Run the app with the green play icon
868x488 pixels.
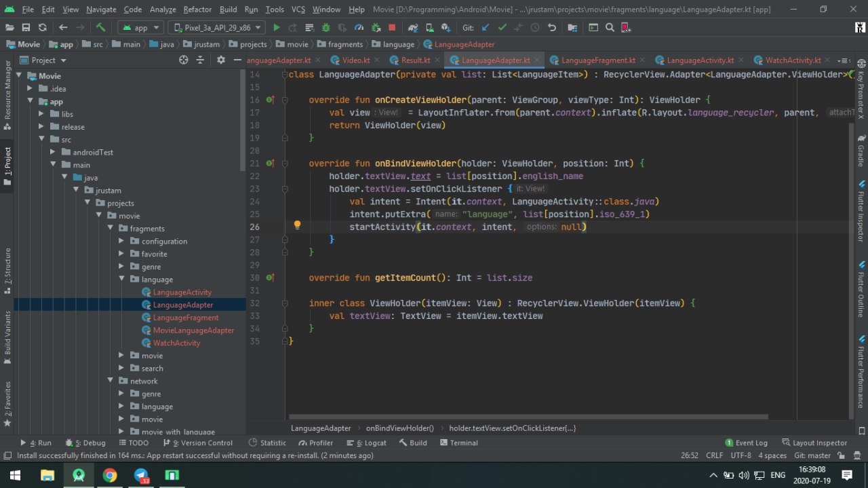coord(276,28)
